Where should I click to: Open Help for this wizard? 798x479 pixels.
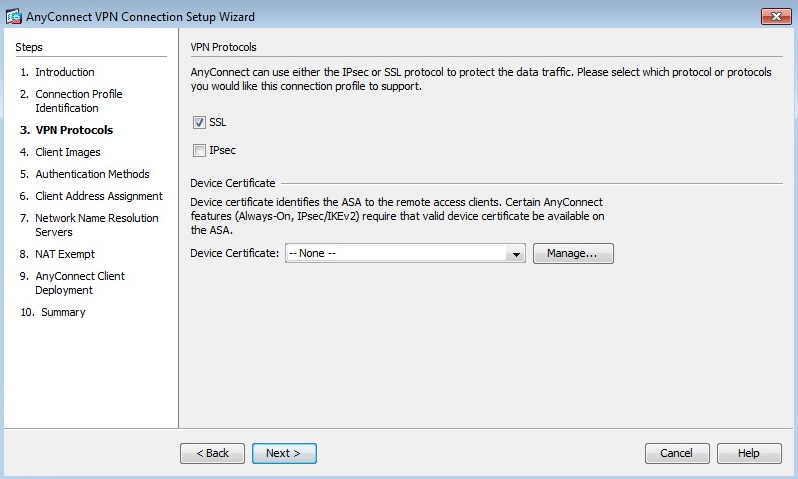(749, 453)
